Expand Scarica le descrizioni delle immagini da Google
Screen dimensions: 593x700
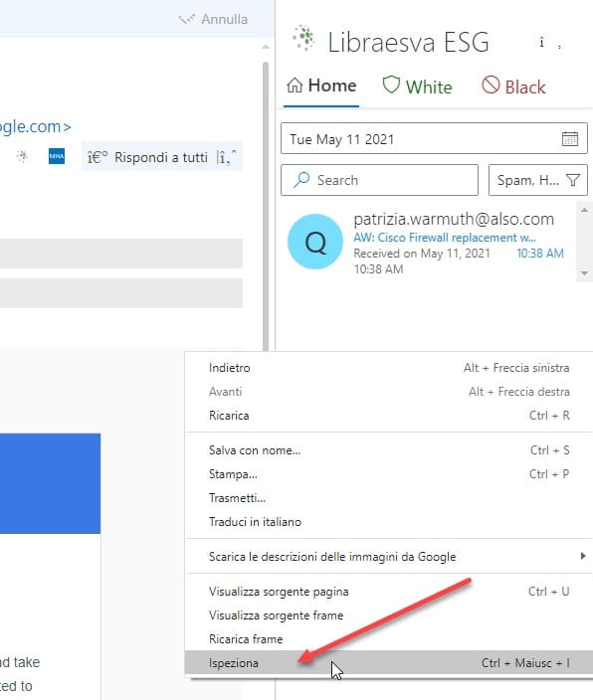(x=389, y=557)
